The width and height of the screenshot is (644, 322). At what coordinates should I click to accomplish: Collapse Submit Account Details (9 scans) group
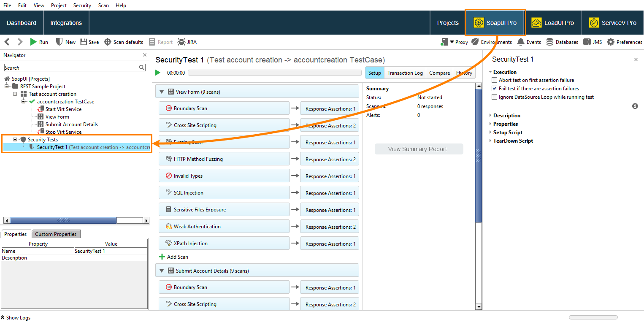(x=162, y=271)
